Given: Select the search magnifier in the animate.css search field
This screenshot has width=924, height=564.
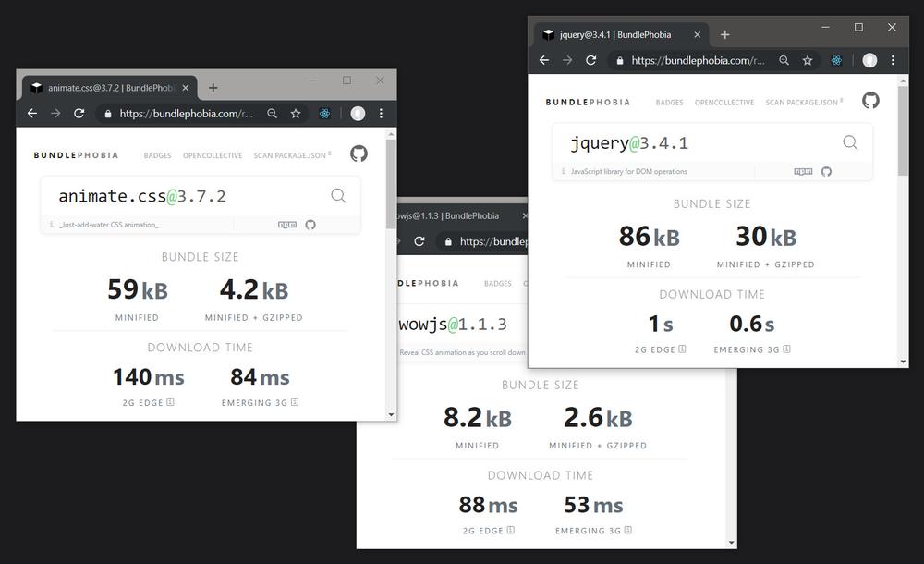Looking at the screenshot, I should 338,195.
